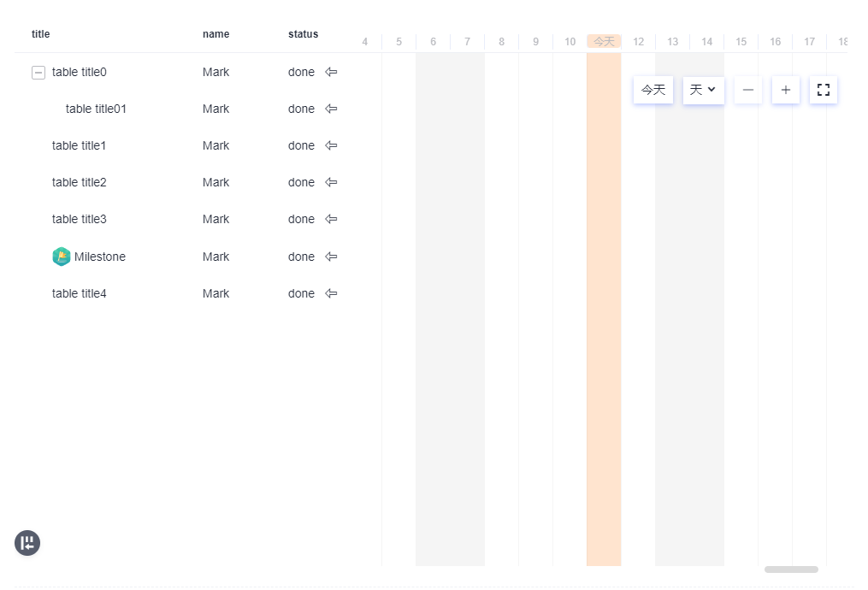Click the horizontal scrollbar thumb

[791, 569]
